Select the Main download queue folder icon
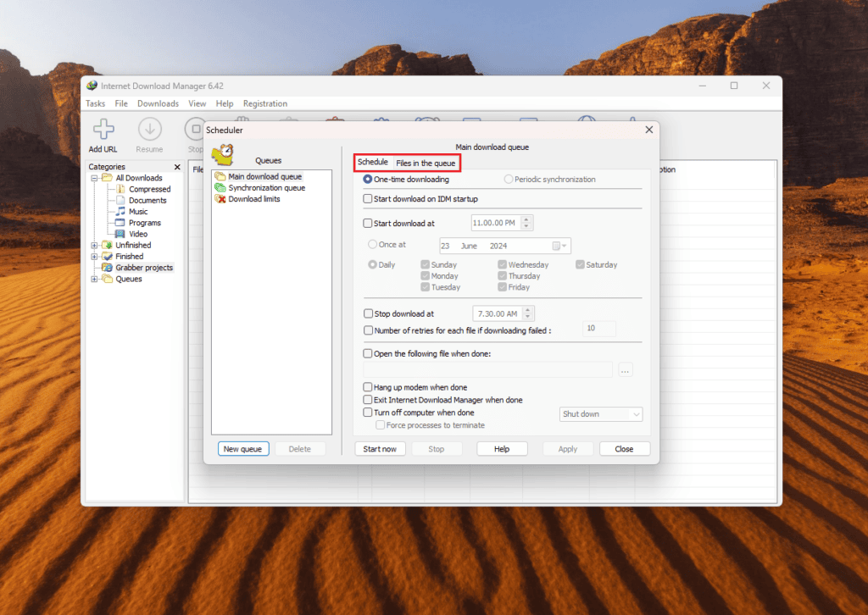Screen dimensions: 868x615 point(220,176)
